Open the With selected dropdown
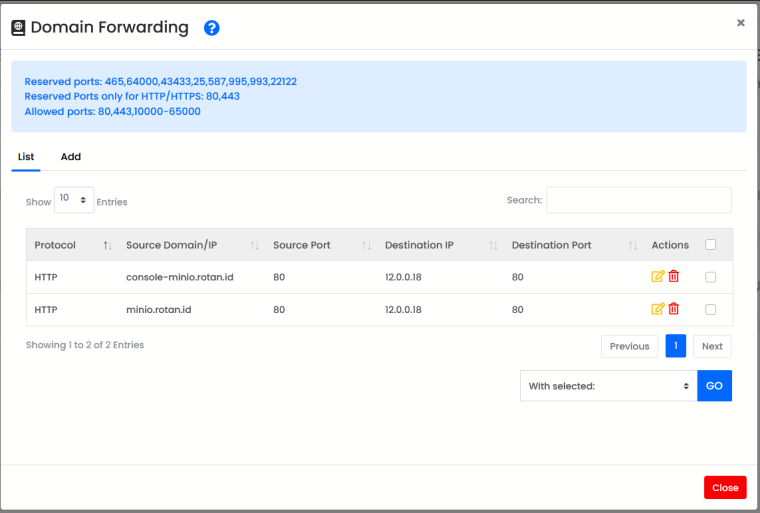Screen dimensions: 760x513 pos(609,386)
